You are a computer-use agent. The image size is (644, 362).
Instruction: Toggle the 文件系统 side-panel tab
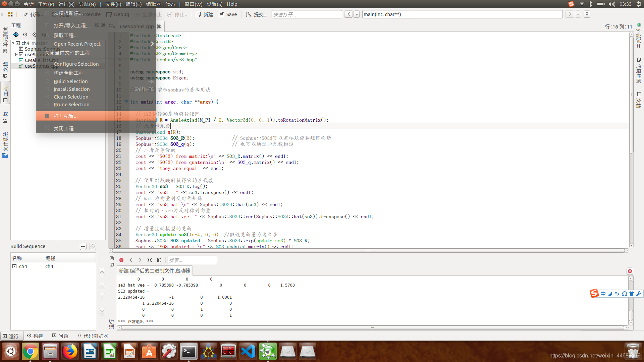tap(5, 144)
